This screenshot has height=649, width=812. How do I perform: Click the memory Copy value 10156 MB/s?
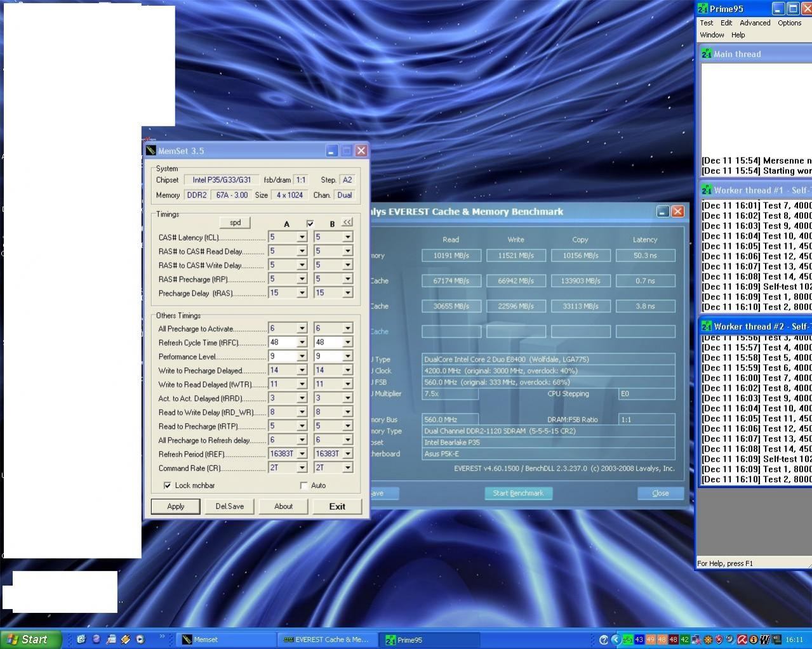coord(581,256)
